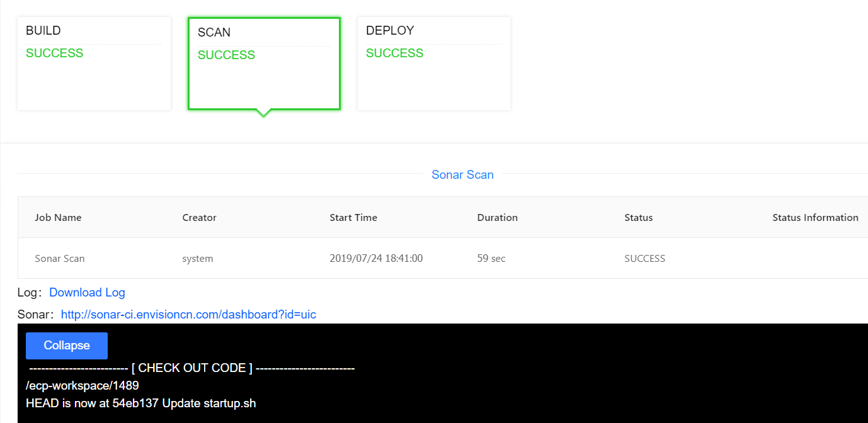The height and width of the screenshot is (423, 868).
Task: Click the 'HEAD is now at 54eb137' log line
Action: click(141, 403)
